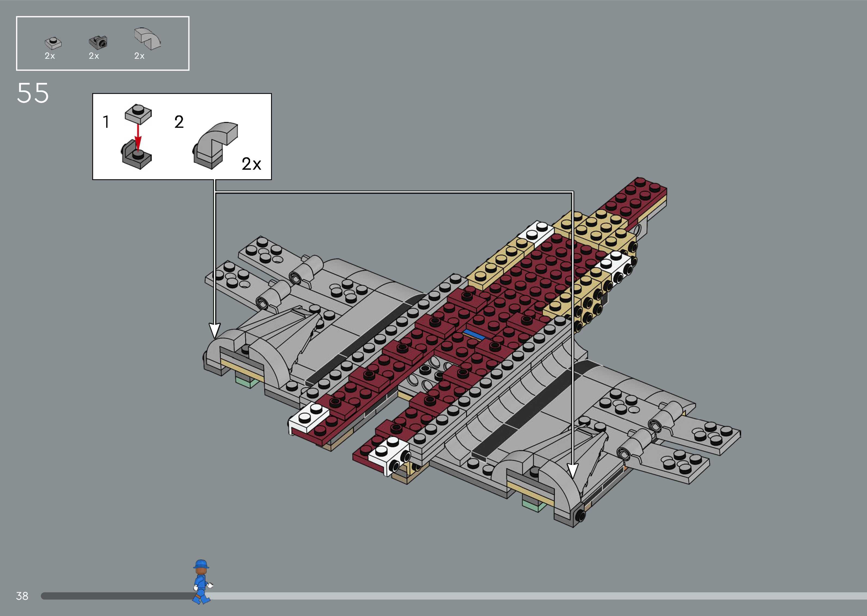This screenshot has width=867, height=616.
Task: Click the sub-step number 1 label
Action: click(106, 122)
